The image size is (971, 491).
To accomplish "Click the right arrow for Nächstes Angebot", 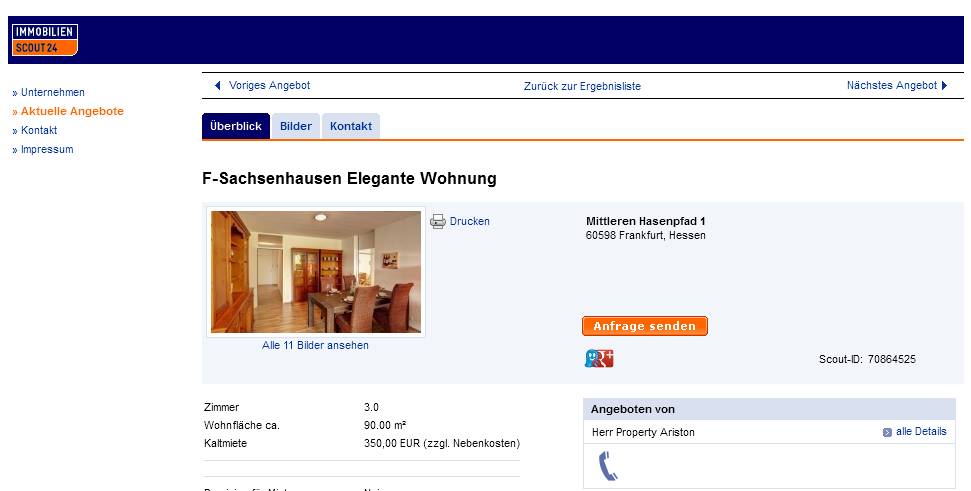I will click(944, 85).
